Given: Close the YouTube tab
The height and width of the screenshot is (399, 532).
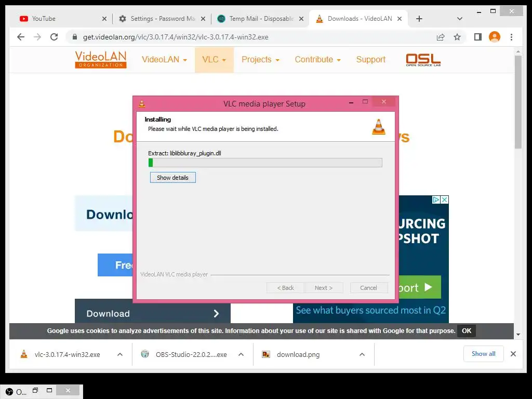Looking at the screenshot, I should [x=104, y=19].
